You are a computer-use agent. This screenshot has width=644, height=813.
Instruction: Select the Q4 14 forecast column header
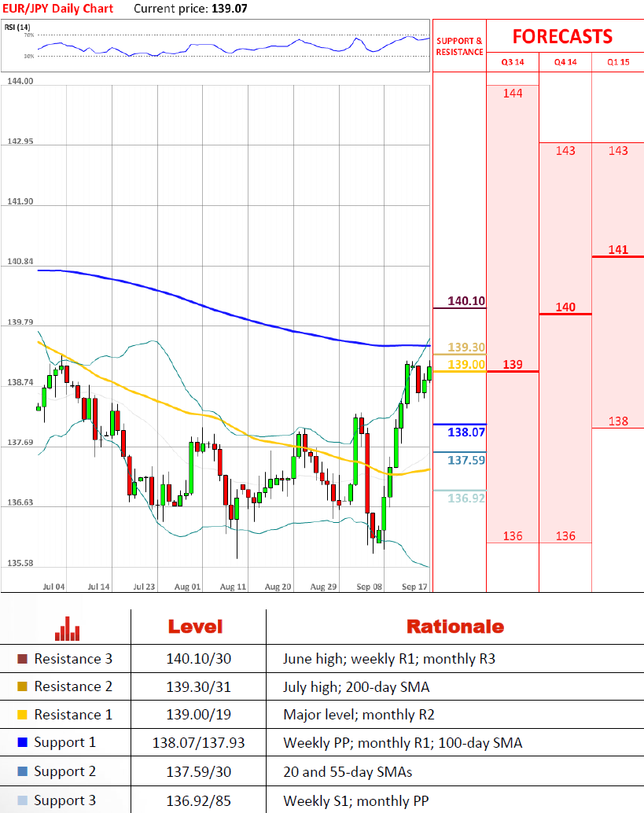click(x=565, y=62)
